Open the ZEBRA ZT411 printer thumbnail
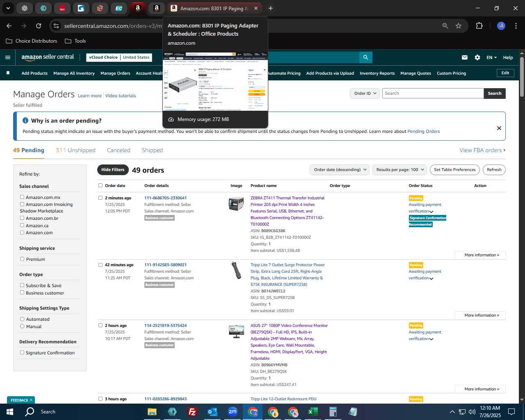The height and width of the screenshot is (420, 525). (236, 203)
